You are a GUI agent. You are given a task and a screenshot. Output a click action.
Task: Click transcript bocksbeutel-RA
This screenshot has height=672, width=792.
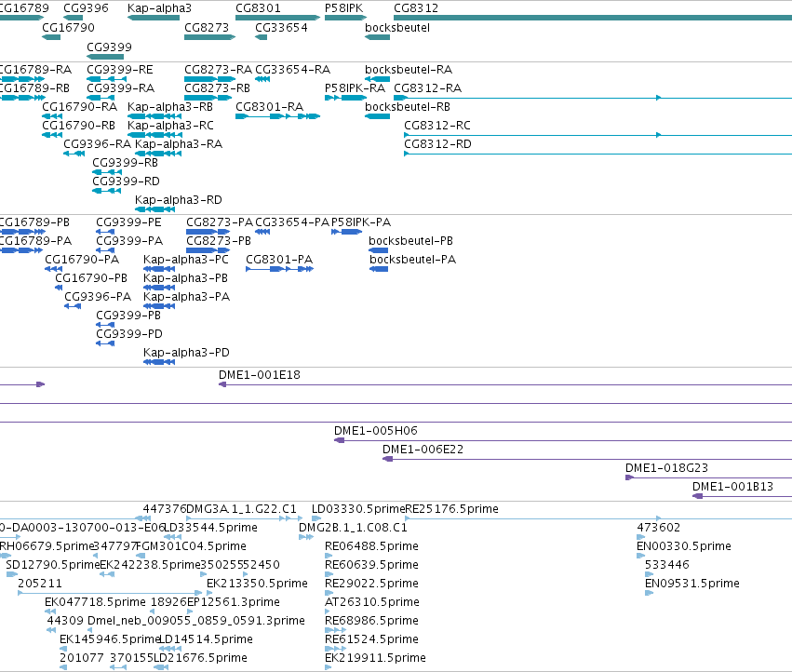[x=409, y=69]
